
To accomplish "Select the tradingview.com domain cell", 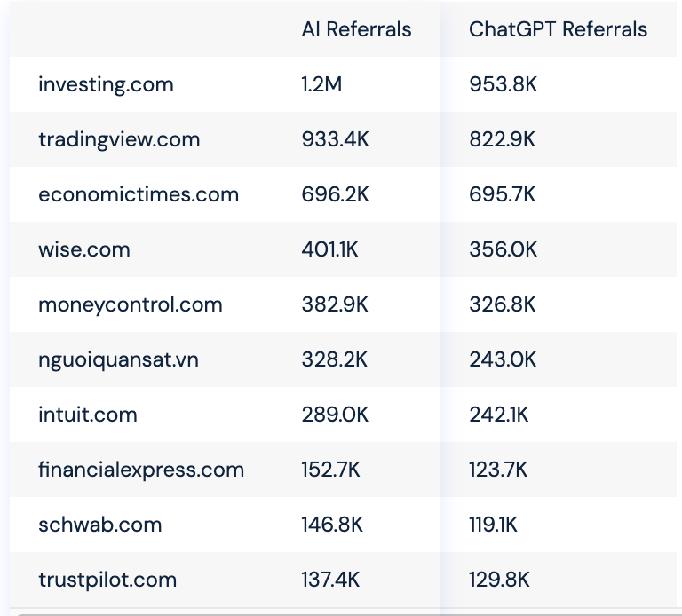I will [119, 139].
